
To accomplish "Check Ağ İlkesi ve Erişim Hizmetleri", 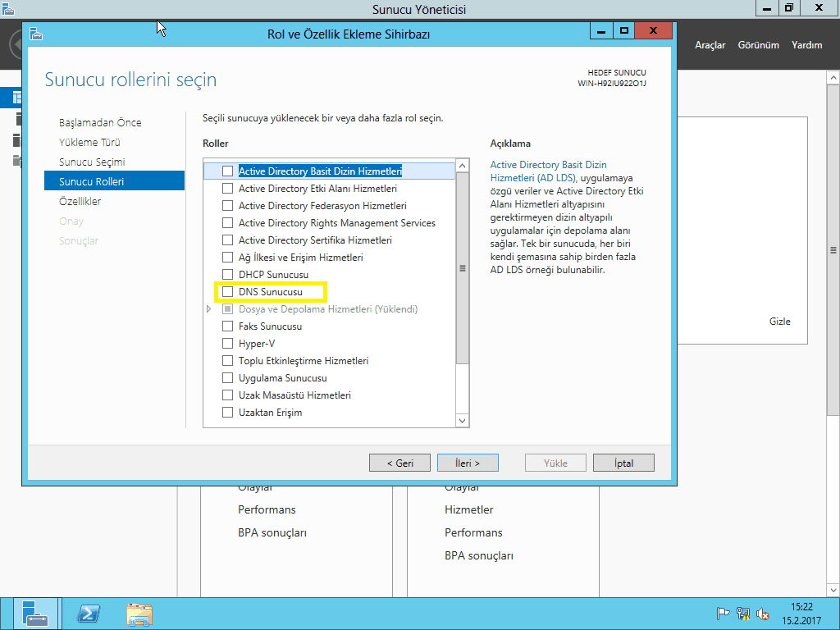I will pyautogui.click(x=228, y=257).
